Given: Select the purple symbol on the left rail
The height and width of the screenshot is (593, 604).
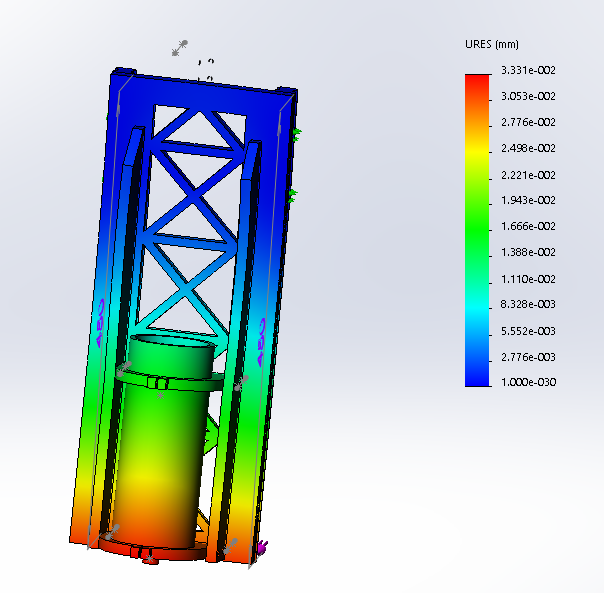Looking at the screenshot, I should (x=100, y=322).
